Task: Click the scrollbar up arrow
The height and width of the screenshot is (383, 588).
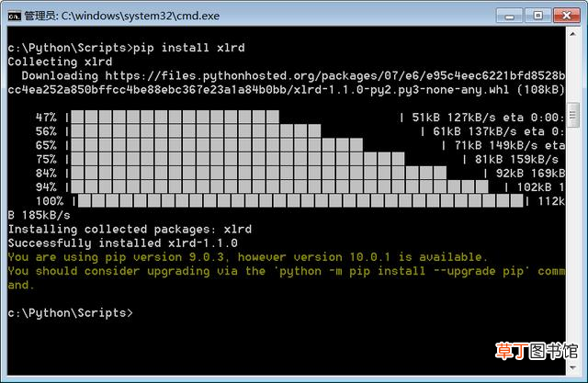Action: pos(572,34)
